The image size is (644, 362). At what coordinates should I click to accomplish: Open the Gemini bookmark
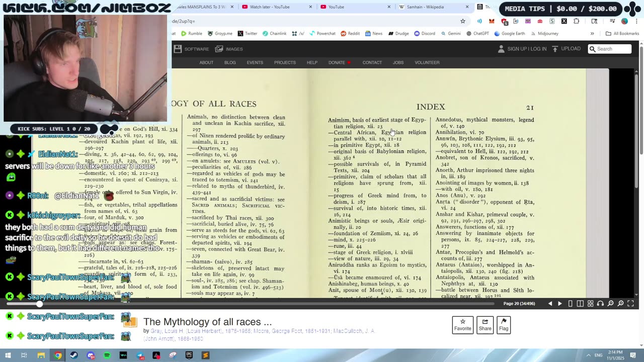450,34
